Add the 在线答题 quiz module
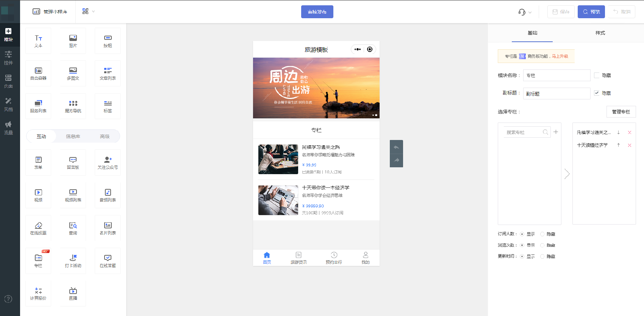 (108, 261)
